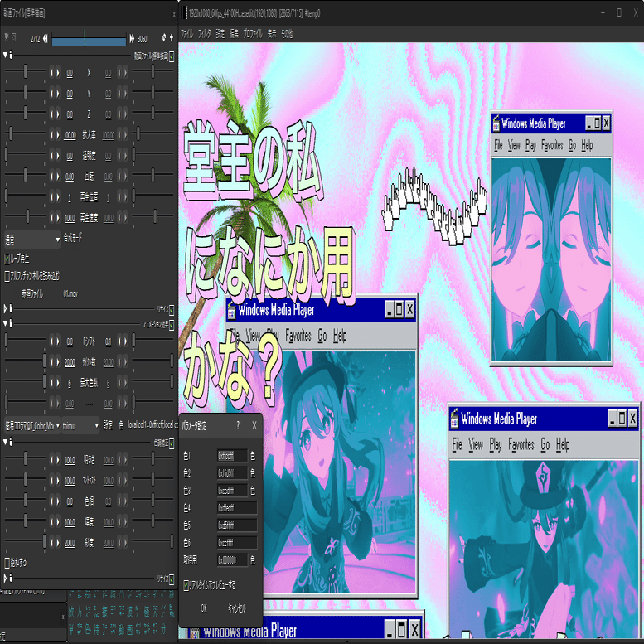Click キャンセル in parameter dialog
The height and width of the screenshot is (644, 644).
pos(236,608)
